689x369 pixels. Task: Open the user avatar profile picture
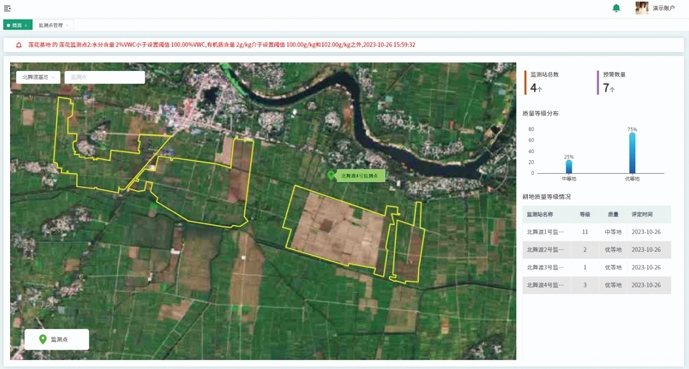642,8
